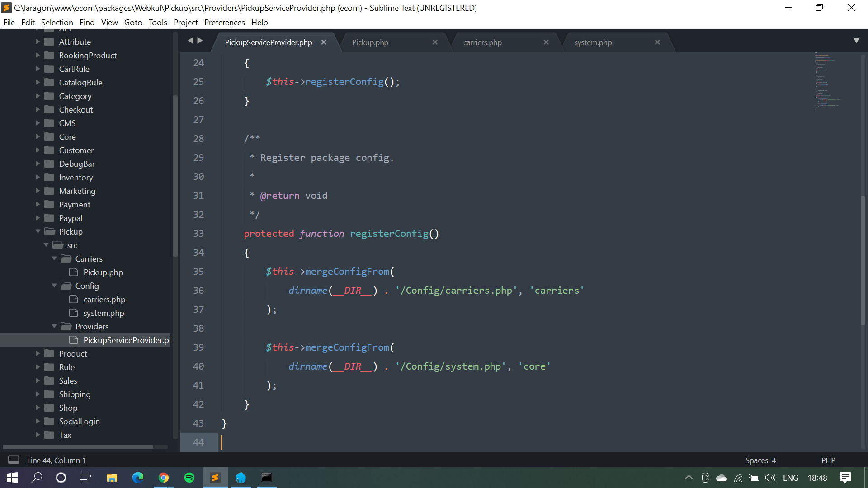The width and height of the screenshot is (868, 488).
Task: Expand the Shipping folder arrow
Action: 38,394
